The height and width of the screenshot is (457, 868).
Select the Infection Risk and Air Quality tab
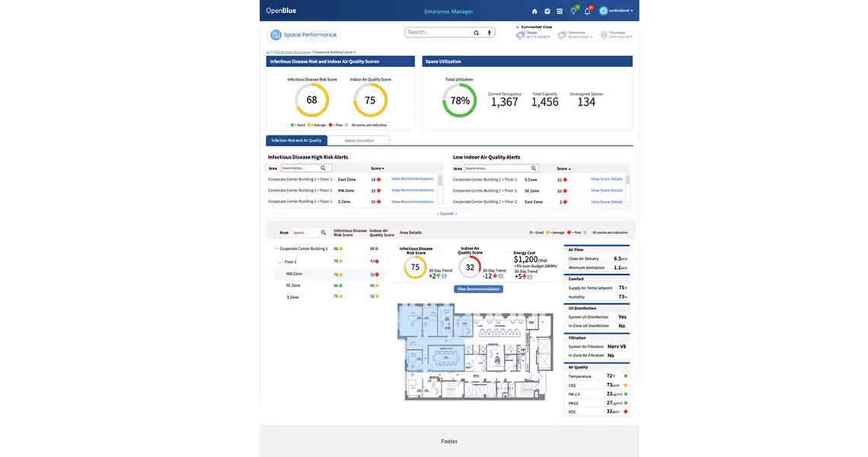click(296, 140)
